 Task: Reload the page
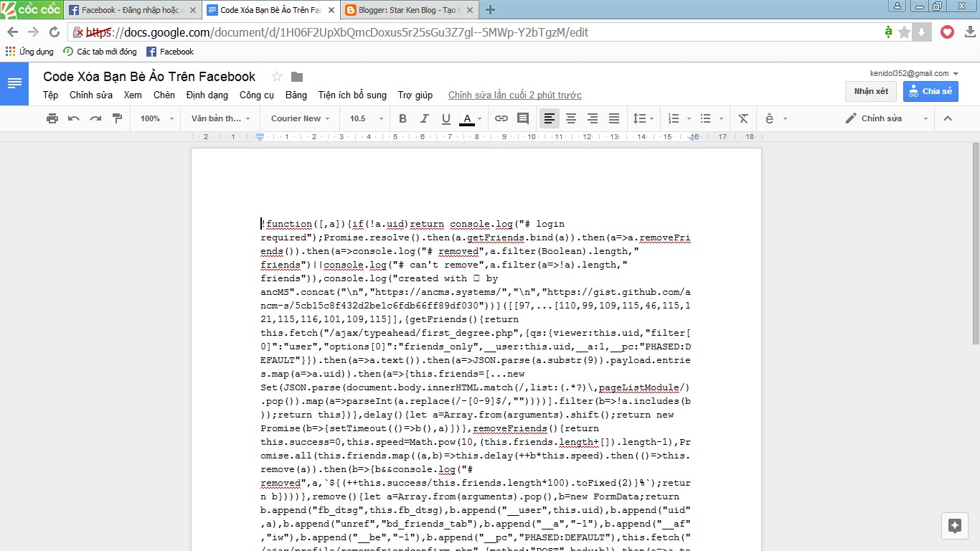[54, 32]
